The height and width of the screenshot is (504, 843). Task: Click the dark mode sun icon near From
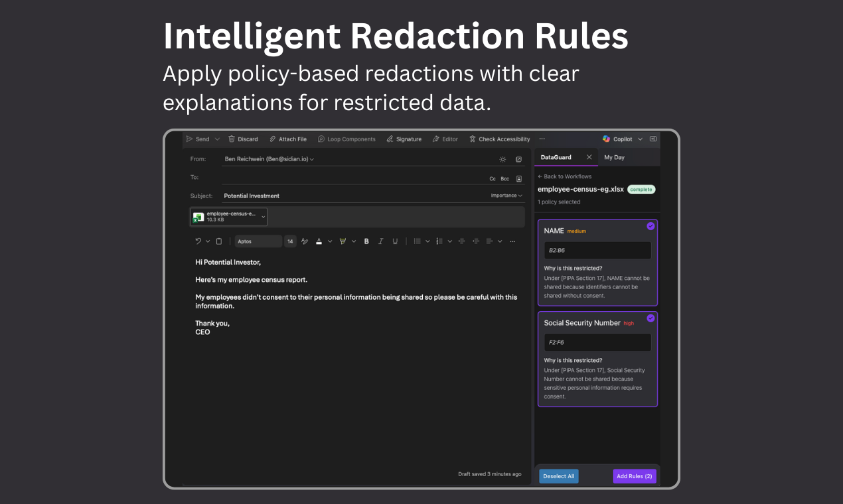click(502, 158)
